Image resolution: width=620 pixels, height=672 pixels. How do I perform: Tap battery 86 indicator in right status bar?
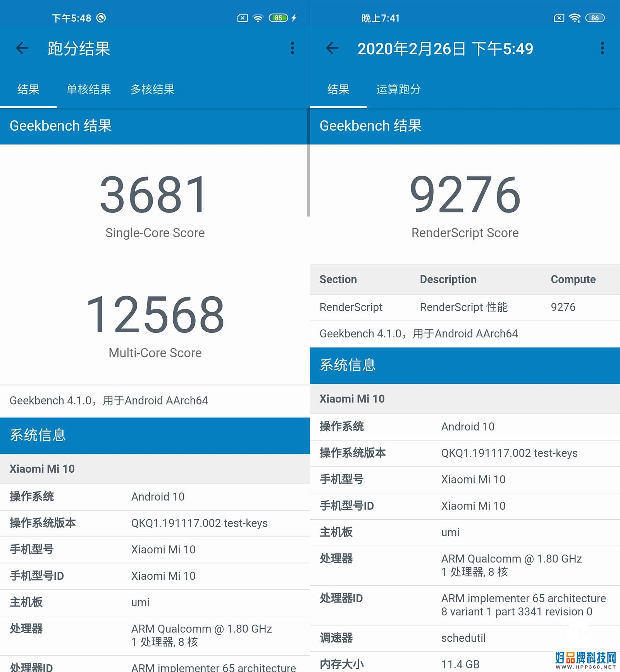(x=595, y=18)
